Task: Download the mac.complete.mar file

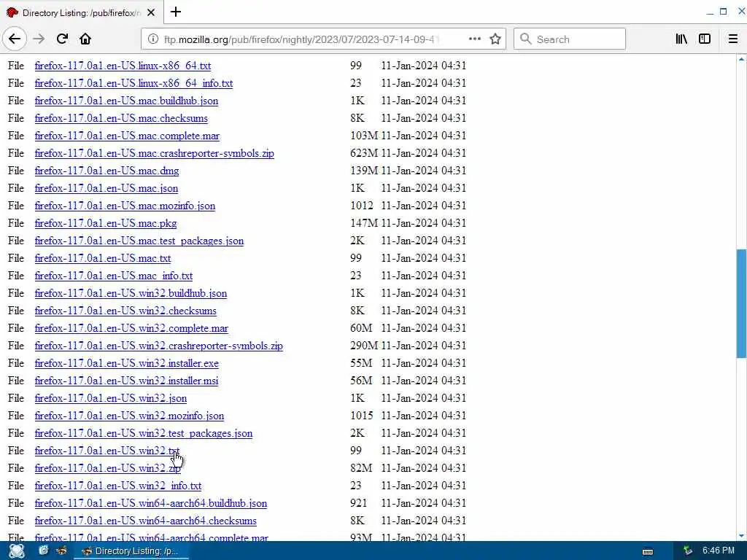Action: click(x=127, y=136)
